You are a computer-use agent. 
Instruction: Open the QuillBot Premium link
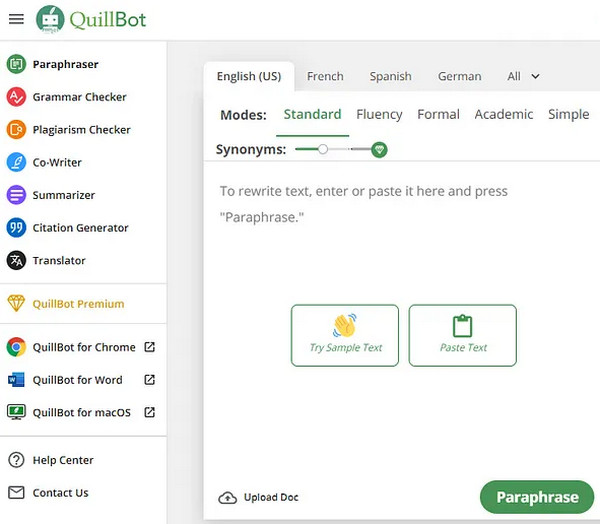[x=78, y=304]
